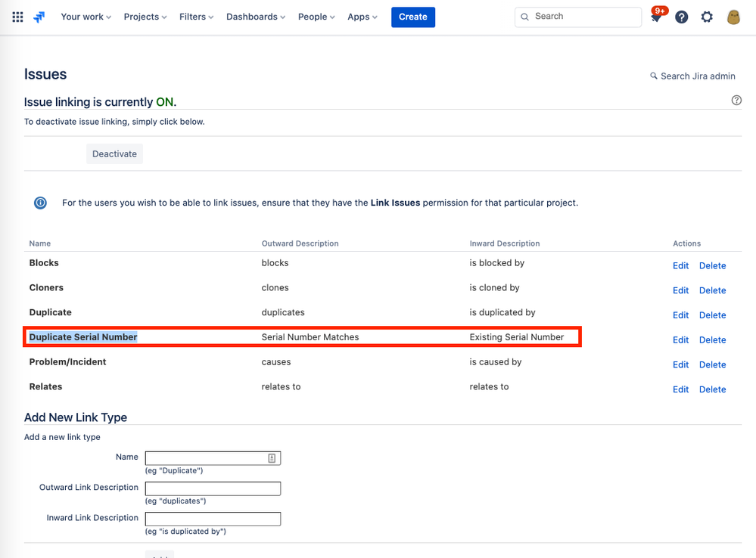Viewport: 756px width, 558px height.
Task: Click the 'causes' outward description
Action: (275, 362)
